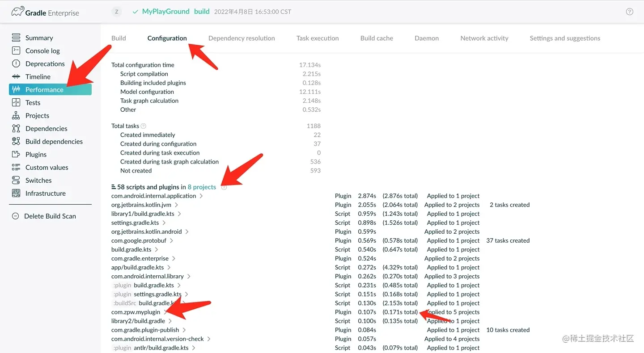644x353 pixels.
Task: Click the sort icon before 58 scripts and plugins
Action: (x=114, y=187)
